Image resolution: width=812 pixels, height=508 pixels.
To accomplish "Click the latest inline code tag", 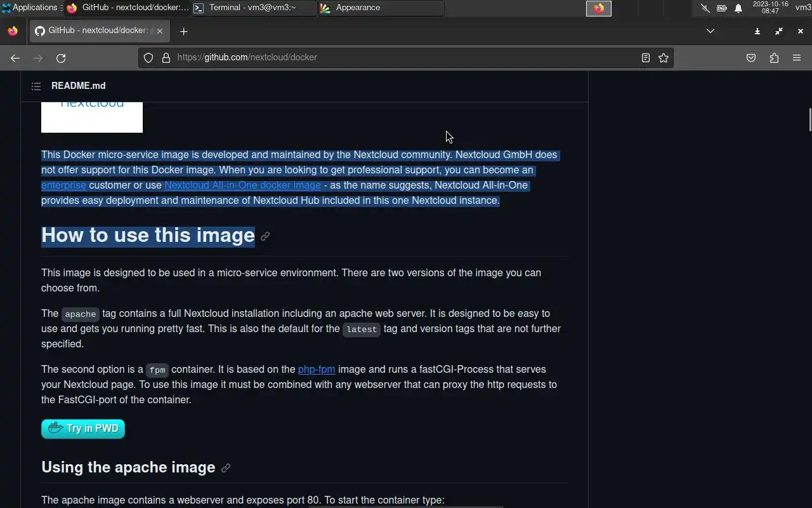I will click(x=362, y=330).
